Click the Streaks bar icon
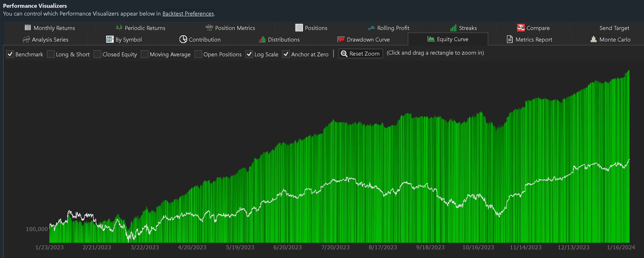 pyautogui.click(x=453, y=28)
